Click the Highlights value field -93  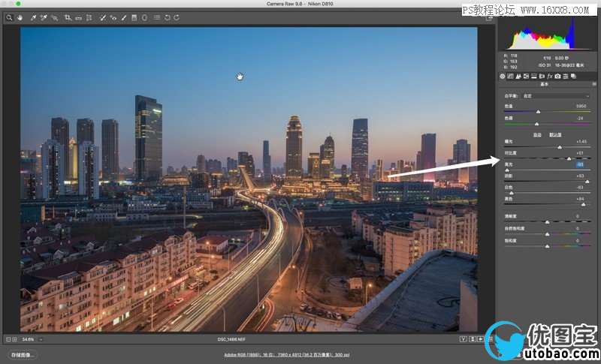[x=579, y=164]
